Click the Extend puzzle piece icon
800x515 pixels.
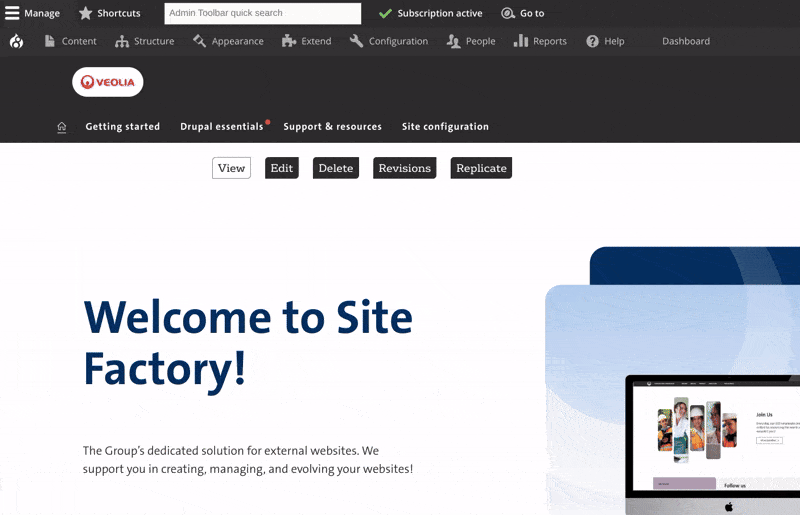[289, 41]
